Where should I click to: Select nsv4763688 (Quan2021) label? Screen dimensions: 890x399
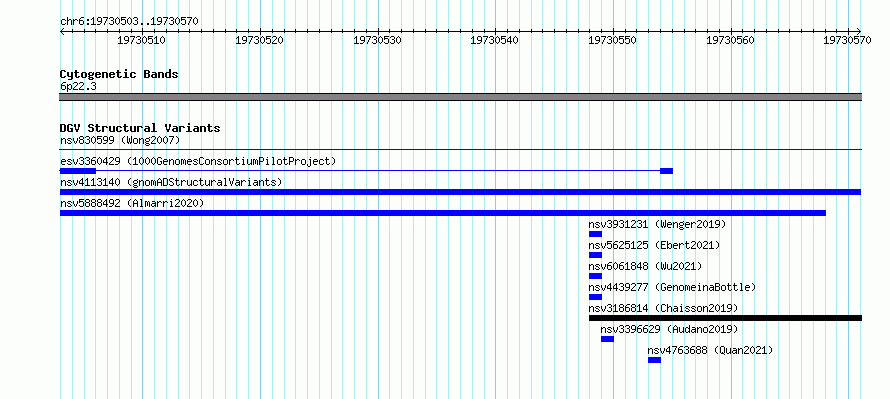click(x=711, y=350)
